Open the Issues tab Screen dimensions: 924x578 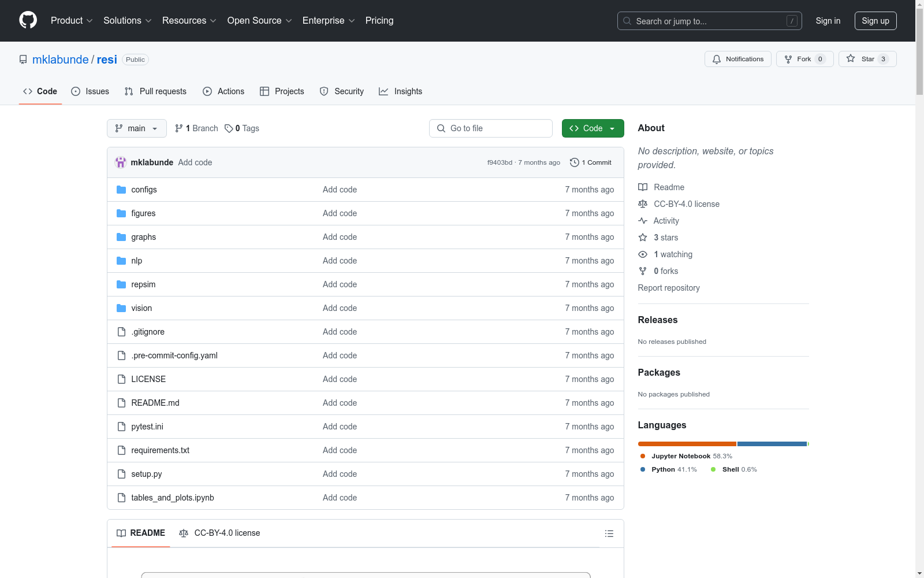point(90,91)
